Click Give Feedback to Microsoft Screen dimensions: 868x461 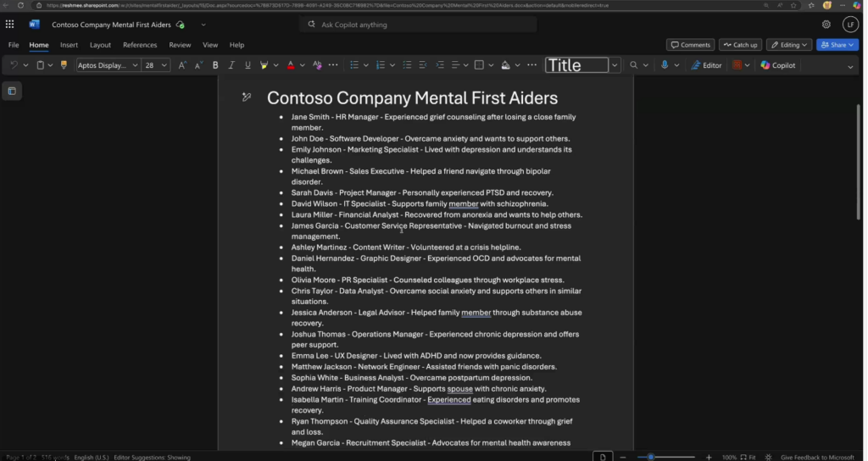click(817, 457)
